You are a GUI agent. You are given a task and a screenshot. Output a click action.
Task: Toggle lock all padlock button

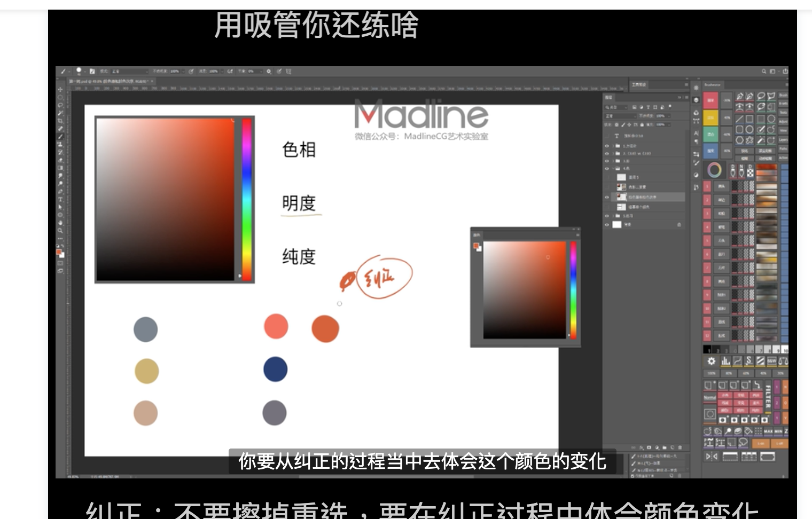coord(642,125)
